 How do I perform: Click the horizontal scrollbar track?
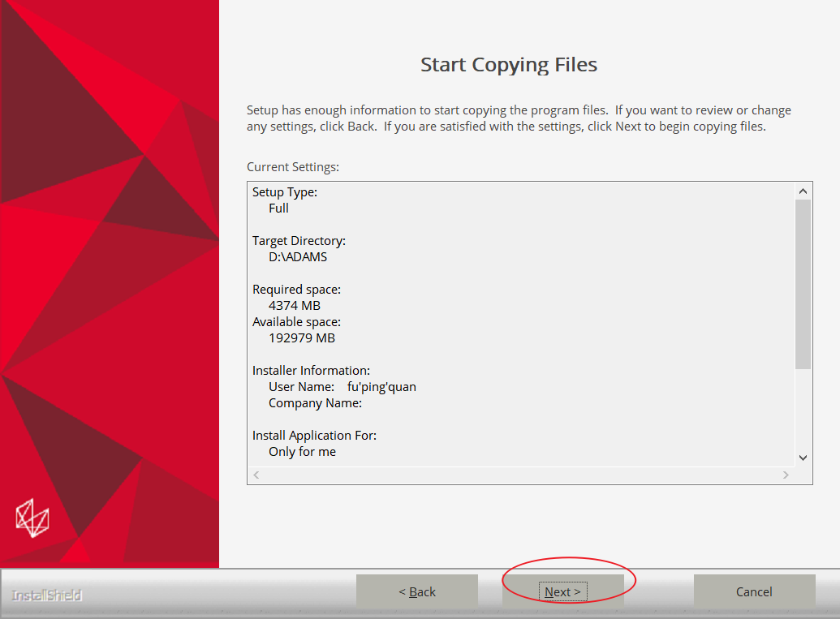[521, 475]
